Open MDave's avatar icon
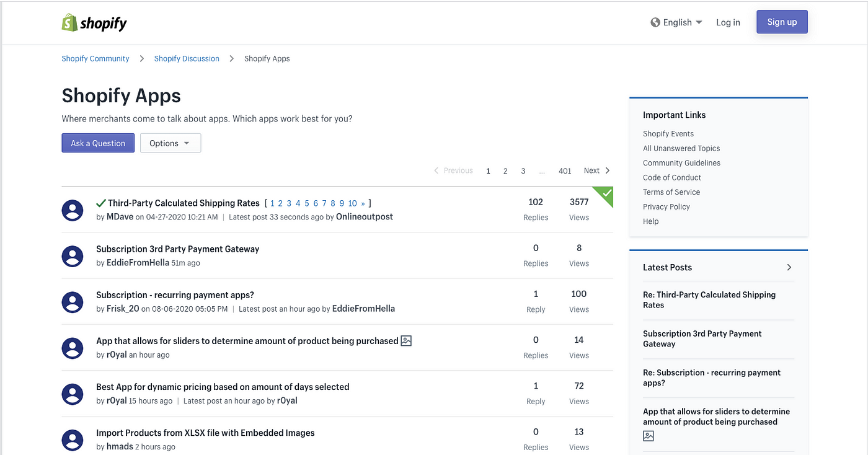This screenshot has height=455, width=868. 73,210
